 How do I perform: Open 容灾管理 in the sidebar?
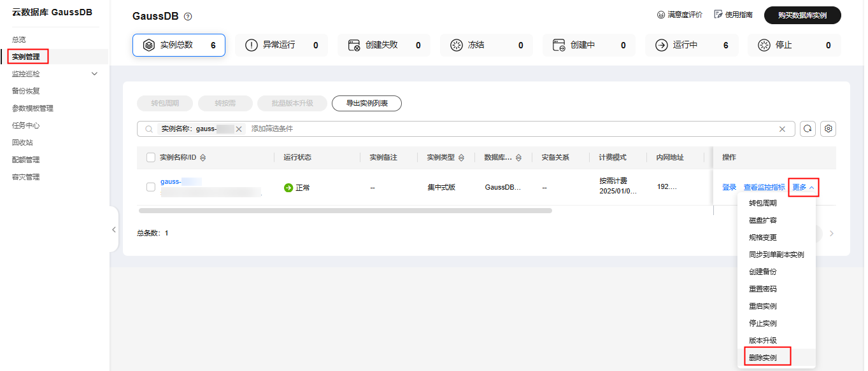(x=26, y=177)
